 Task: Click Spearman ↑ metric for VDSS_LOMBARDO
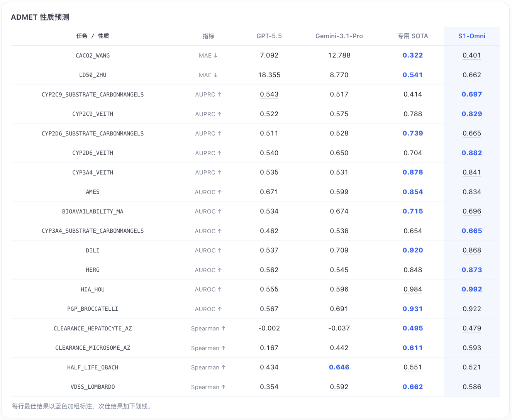tap(209, 387)
